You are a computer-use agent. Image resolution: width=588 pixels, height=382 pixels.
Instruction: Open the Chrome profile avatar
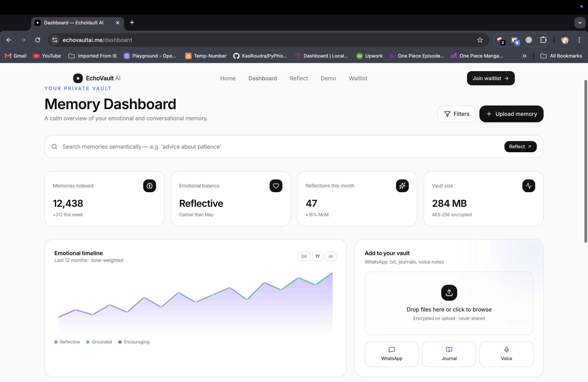[x=565, y=40]
